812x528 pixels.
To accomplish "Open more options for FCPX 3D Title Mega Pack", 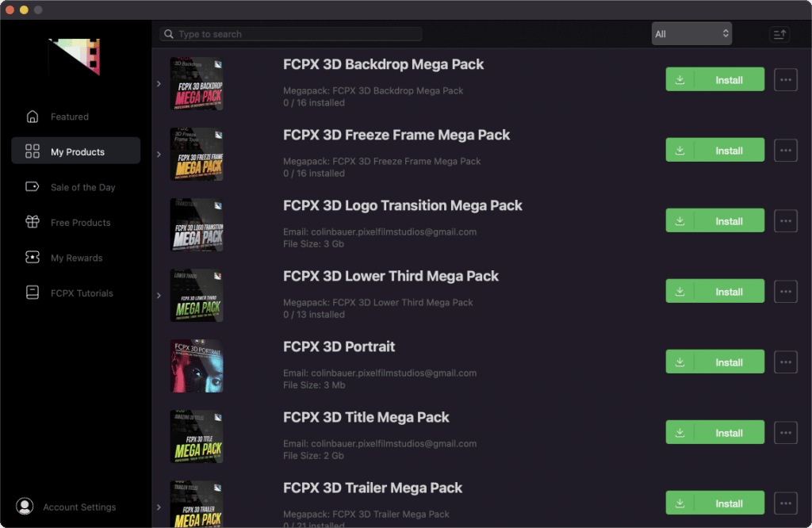I will pos(786,432).
